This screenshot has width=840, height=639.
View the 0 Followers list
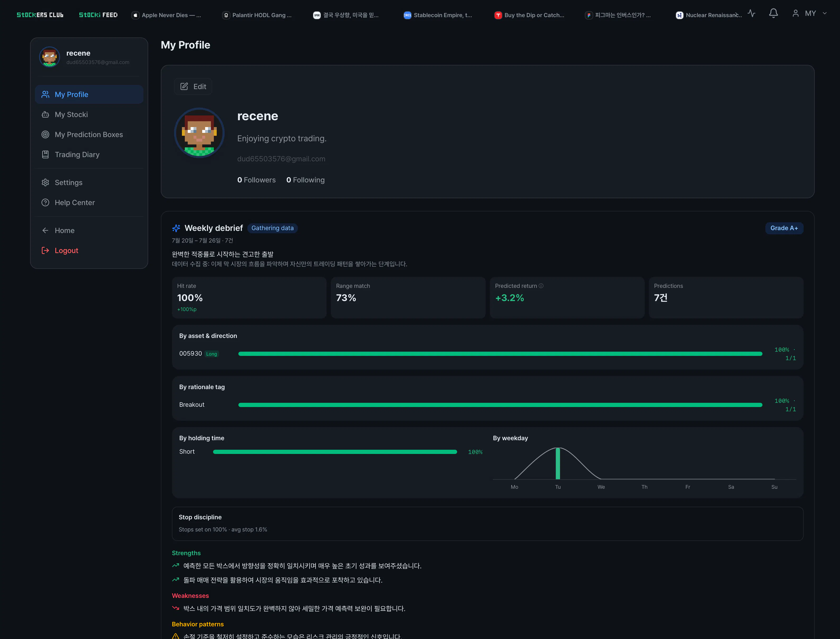pyautogui.click(x=257, y=180)
